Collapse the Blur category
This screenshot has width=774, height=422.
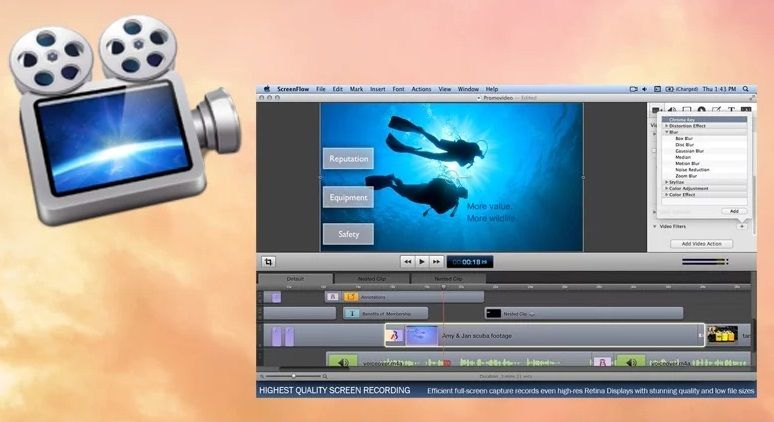[x=666, y=132]
